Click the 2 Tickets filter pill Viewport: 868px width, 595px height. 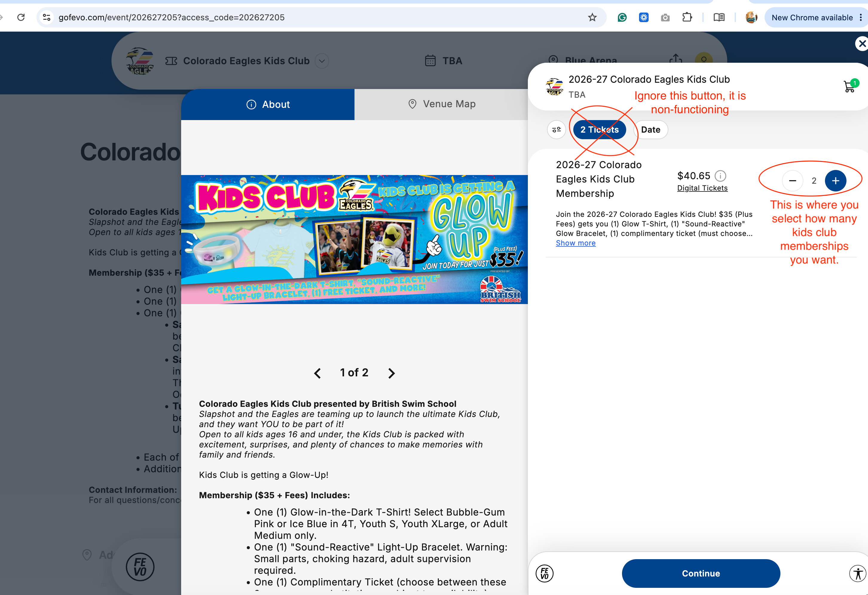pyautogui.click(x=600, y=130)
